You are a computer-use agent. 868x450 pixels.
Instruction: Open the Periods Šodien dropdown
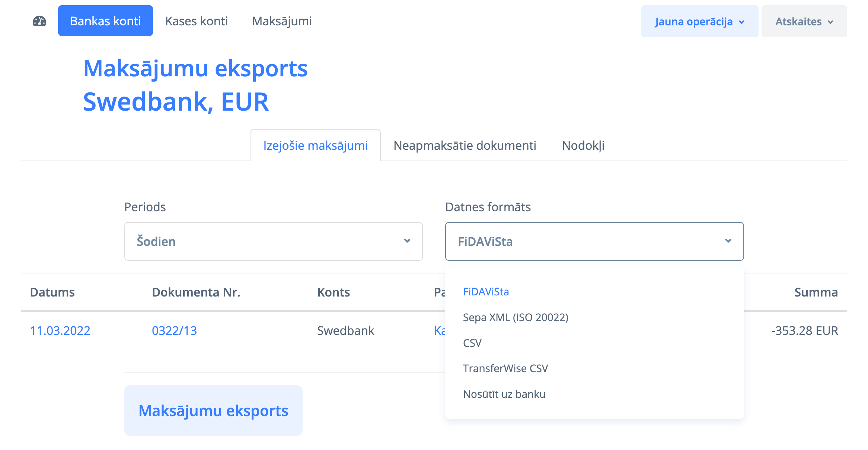[x=273, y=241]
